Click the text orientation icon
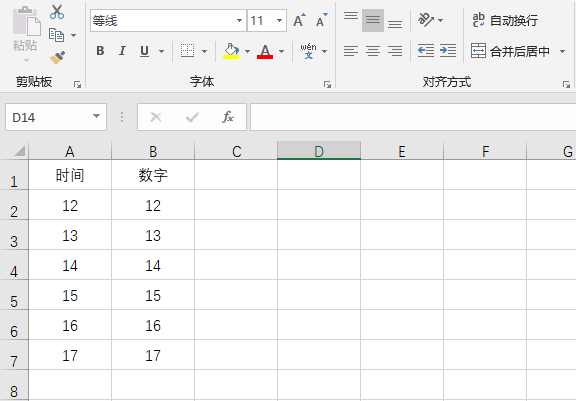This screenshot has height=401, width=576. coord(426,20)
